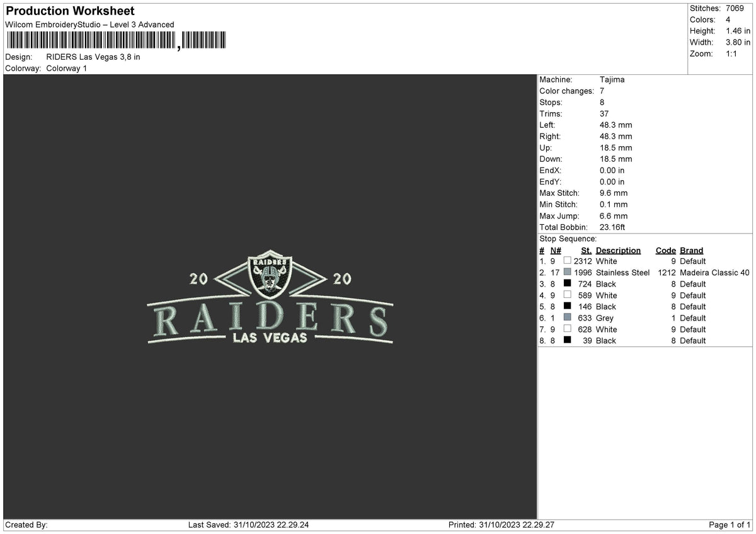Click the Raiders embroidery design preview
The width and height of the screenshot is (756, 534).
[x=270, y=297]
